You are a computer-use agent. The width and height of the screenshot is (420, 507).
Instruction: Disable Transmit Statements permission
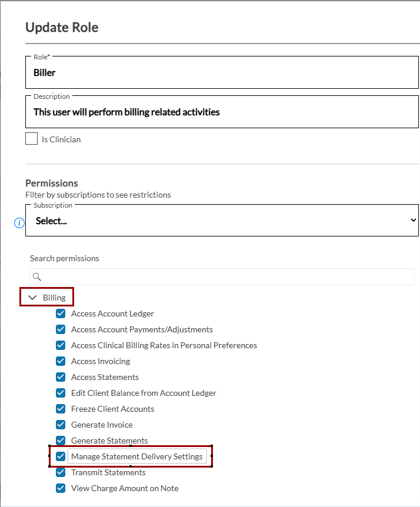[61, 472]
